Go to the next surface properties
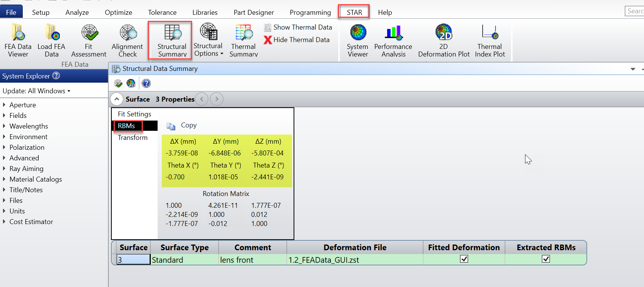Screen dimensions: 644x287 pos(217,99)
